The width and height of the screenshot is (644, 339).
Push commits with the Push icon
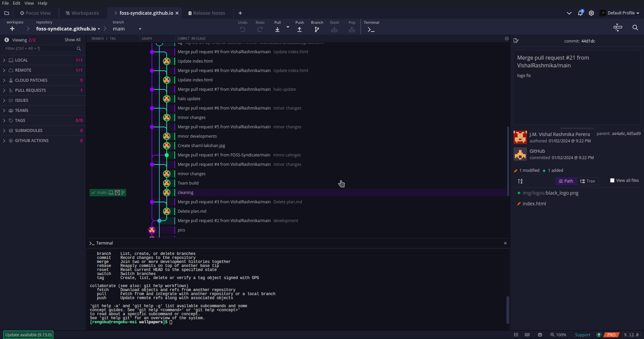coord(300,29)
